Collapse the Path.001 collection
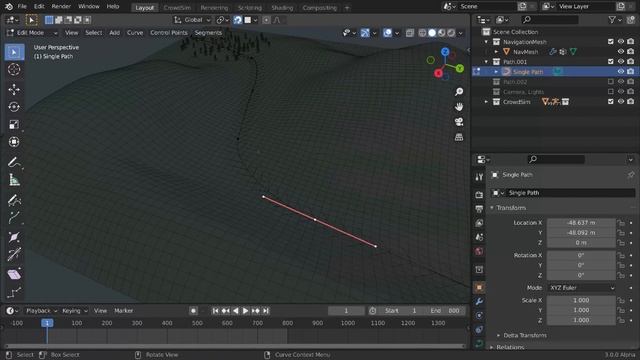 pos(486,62)
